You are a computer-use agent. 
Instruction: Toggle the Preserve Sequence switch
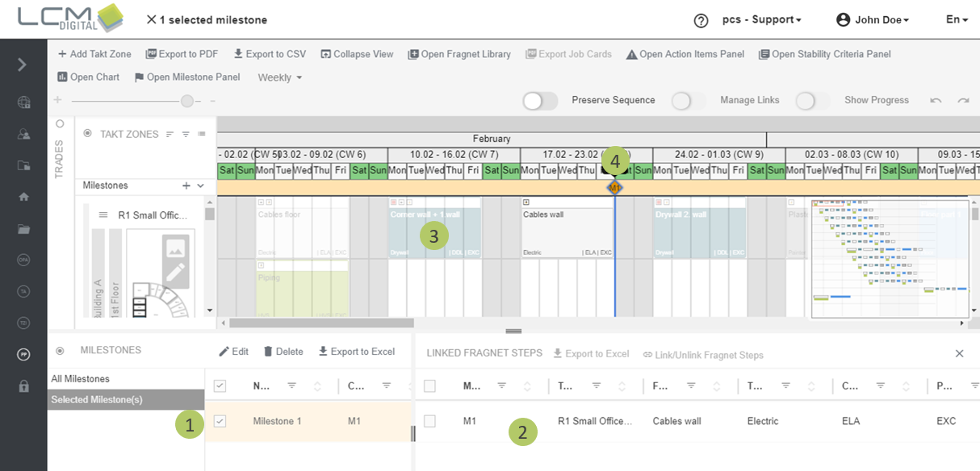click(540, 101)
